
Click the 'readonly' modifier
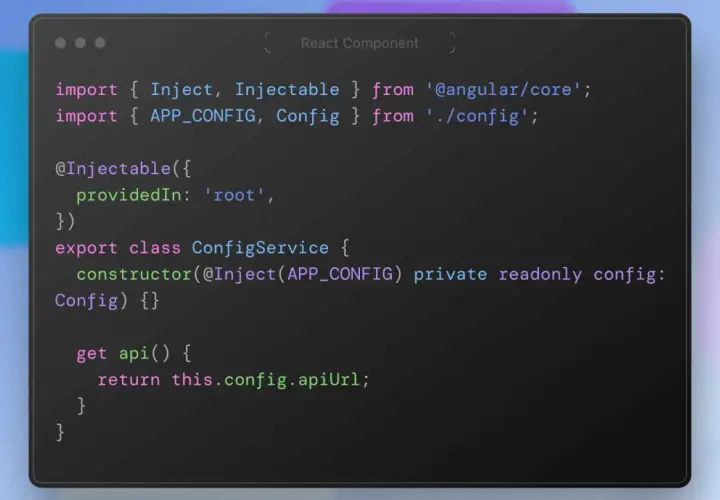(x=540, y=275)
